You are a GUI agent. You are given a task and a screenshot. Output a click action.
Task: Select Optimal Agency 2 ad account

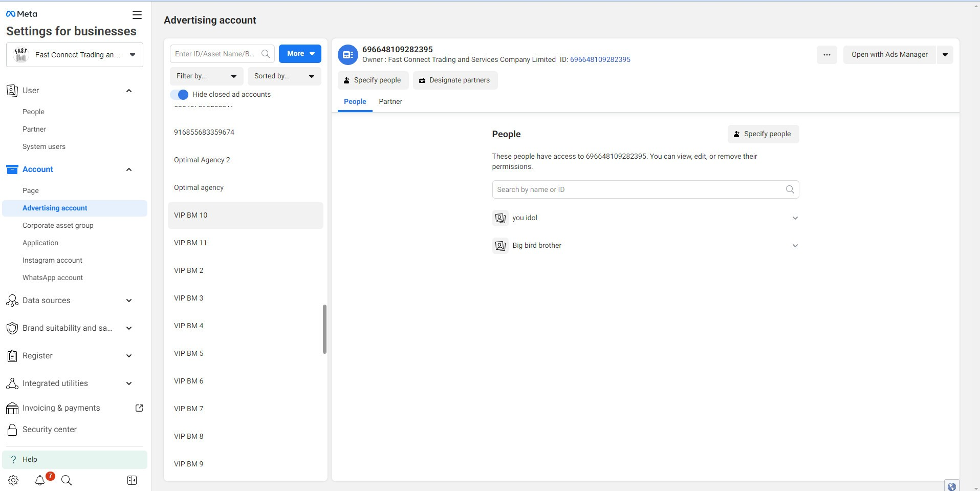click(246, 160)
